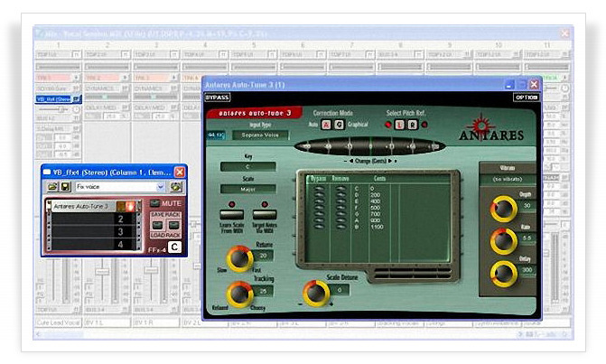Toggle Remove for note C in scale table
This screenshot has width=606, height=364.
click(x=340, y=189)
